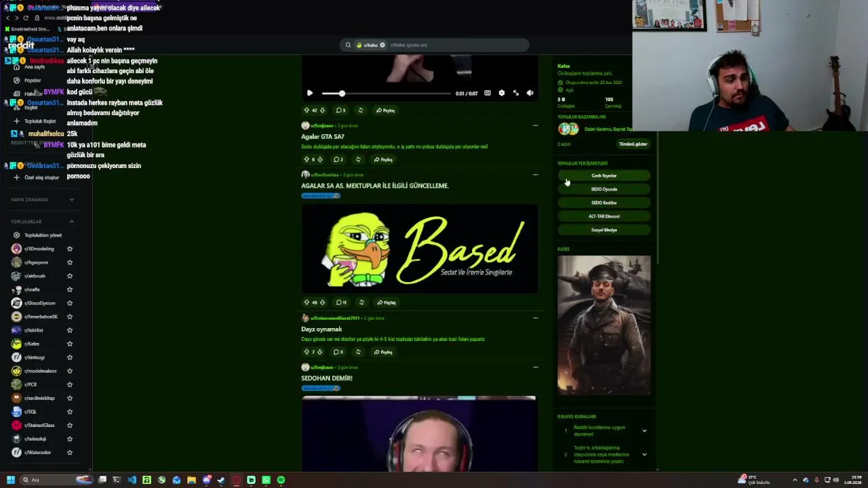Star the r/FenerbahceSK community
The image size is (868, 488).
coord(70,317)
